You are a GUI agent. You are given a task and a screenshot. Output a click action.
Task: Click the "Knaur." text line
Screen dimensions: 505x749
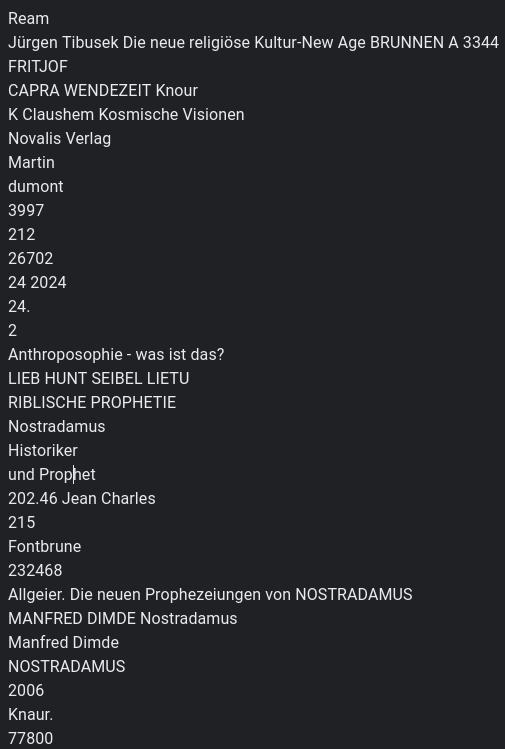31,714
